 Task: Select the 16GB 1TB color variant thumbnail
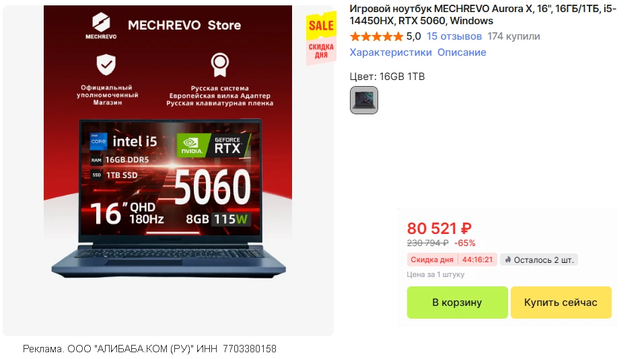(x=364, y=99)
